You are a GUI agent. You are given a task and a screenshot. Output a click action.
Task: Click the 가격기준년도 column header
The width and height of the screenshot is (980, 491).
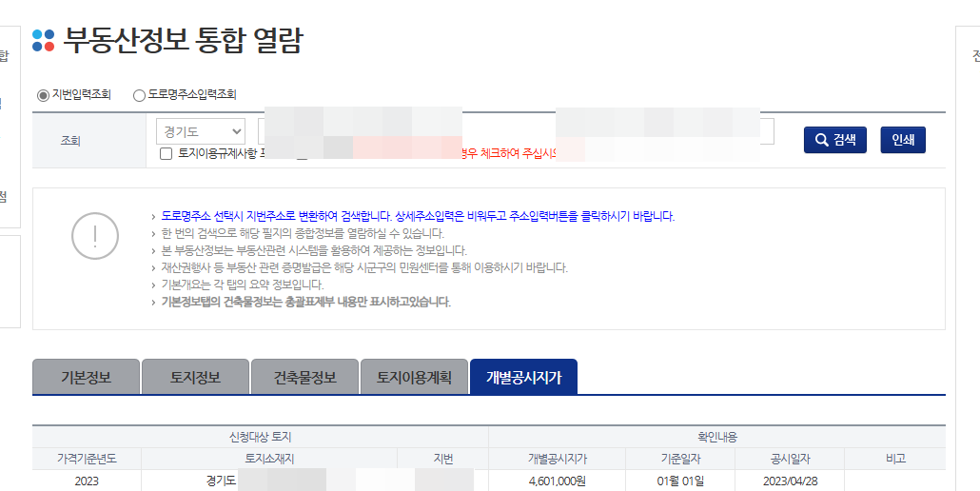pos(87,460)
